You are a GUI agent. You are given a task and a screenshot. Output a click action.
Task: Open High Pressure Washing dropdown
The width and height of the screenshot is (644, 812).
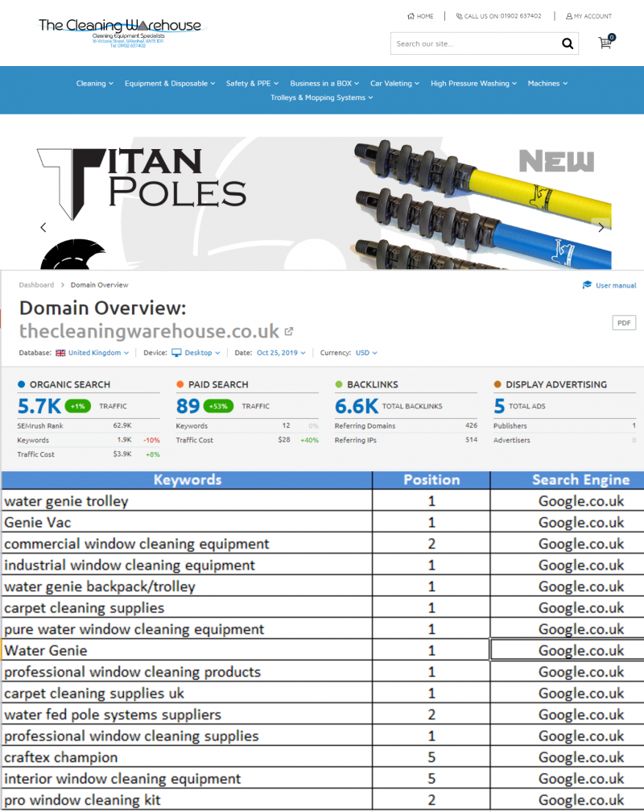473,84
